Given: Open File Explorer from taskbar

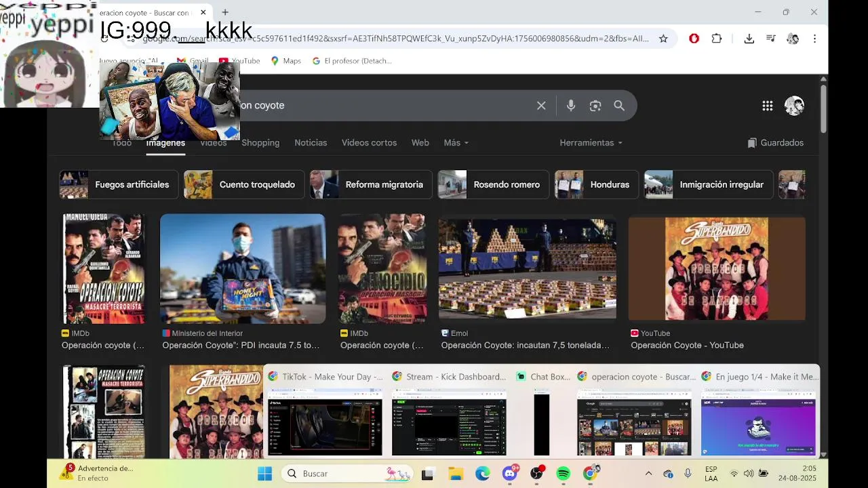Looking at the screenshot, I should pyautogui.click(x=455, y=474).
